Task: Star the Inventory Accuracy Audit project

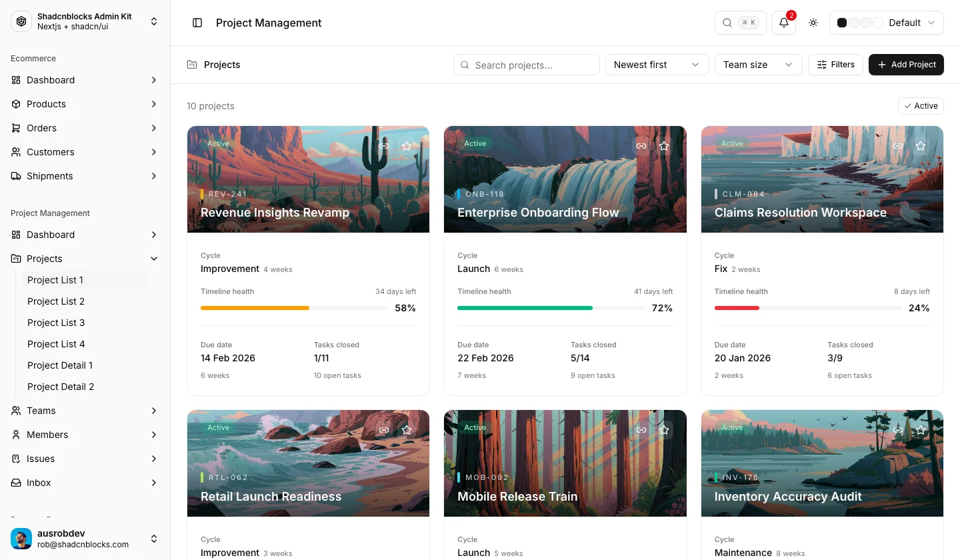Action: click(x=921, y=430)
